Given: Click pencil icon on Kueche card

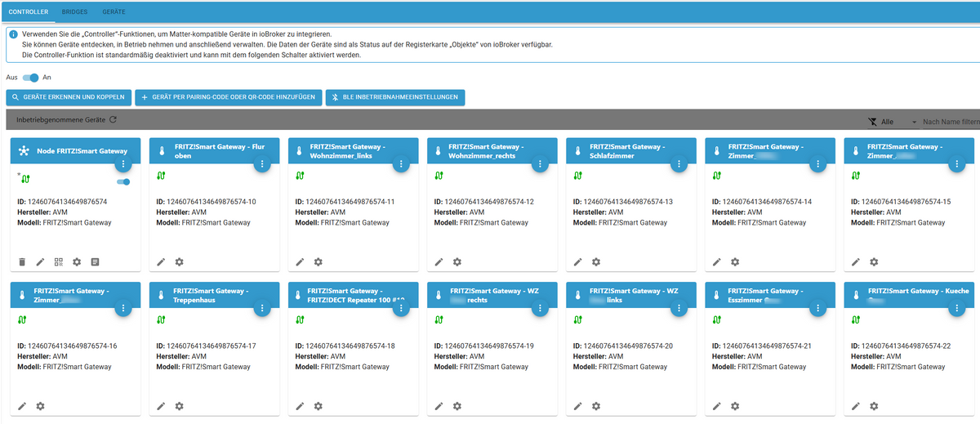Looking at the screenshot, I should (x=855, y=406).
